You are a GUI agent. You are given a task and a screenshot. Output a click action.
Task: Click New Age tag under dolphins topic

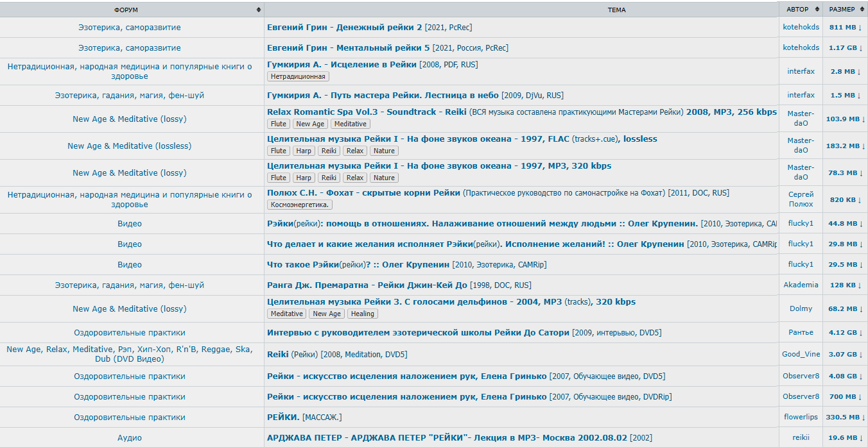coord(327,314)
